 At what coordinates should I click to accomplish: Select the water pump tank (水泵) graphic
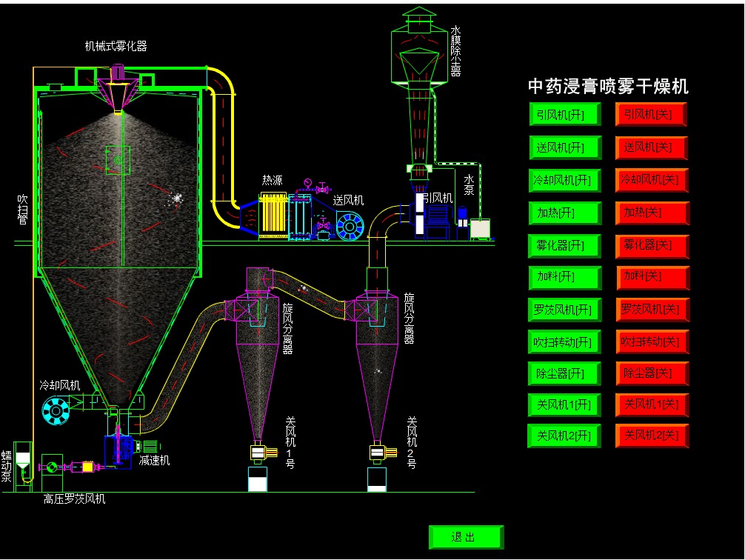tap(481, 228)
